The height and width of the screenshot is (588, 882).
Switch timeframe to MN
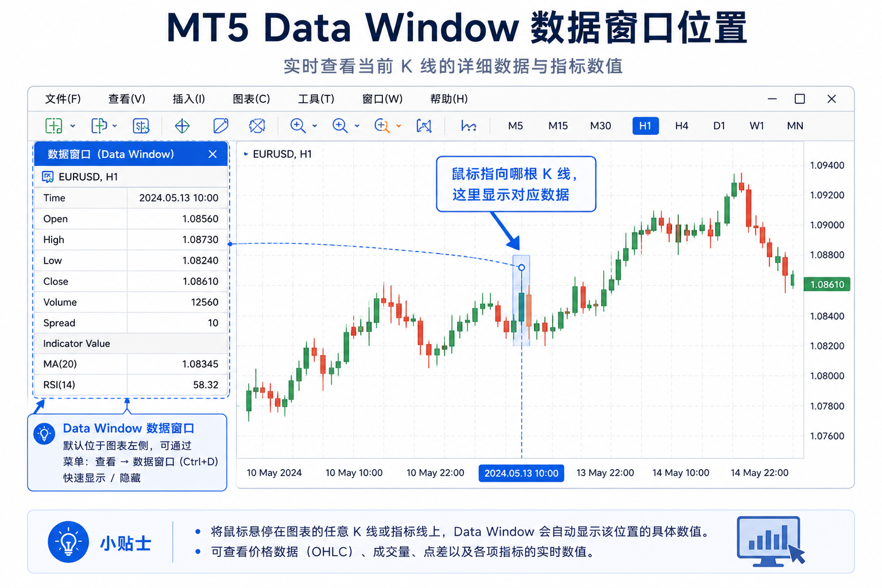[795, 126]
